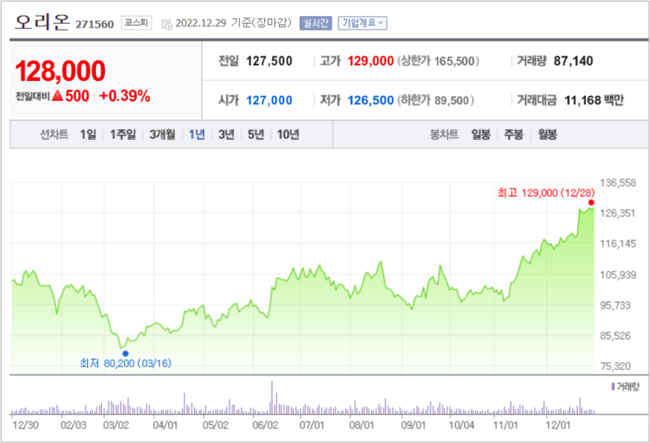This screenshot has width=650, height=443.
Task: Click the red up-arrow change indicator
Action: (x=58, y=96)
